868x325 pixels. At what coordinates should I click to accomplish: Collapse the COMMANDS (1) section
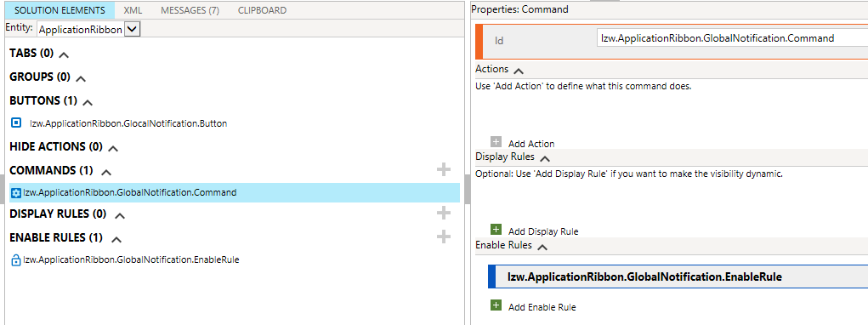click(x=106, y=172)
